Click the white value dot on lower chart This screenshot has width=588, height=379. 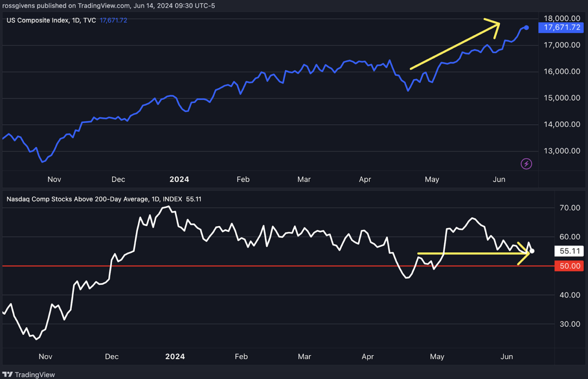pos(532,251)
